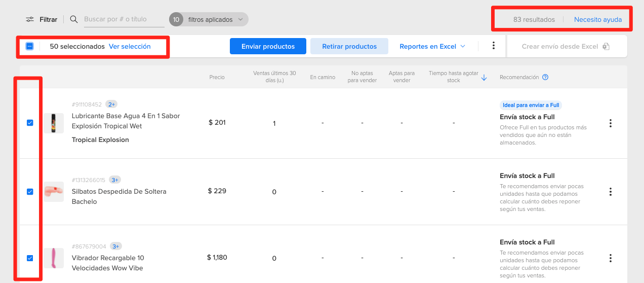Open the Silbatos Despedida product thumbnail
This screenshot has height=283, width=644.
coord(54,192)
